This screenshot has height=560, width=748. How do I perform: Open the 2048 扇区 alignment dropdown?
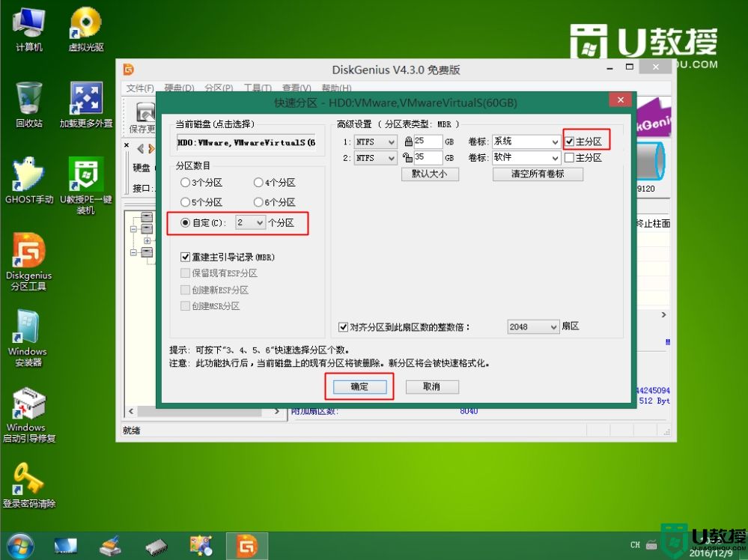(533, 326)
